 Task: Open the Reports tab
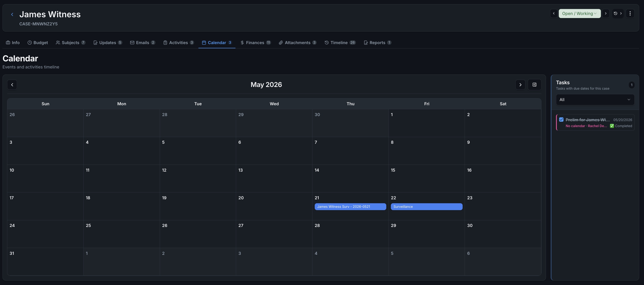pyautogui.click(x=378, y=43)
